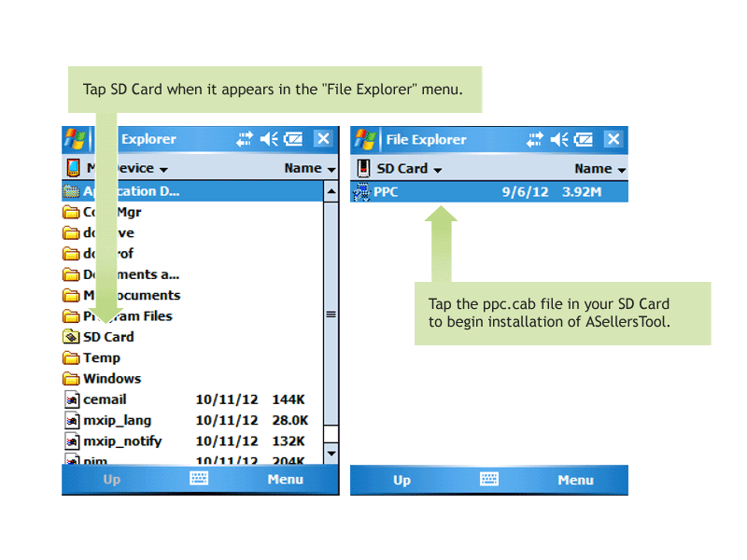Tap the speaker volume icon in left window
This screenshot has height=560, width=747.
click(x=269, y=139)
